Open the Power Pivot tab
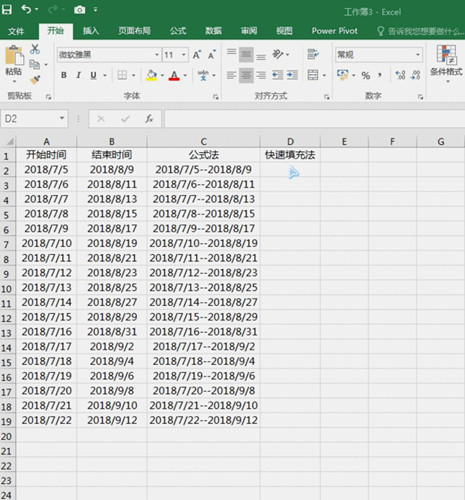 [334, 31]
